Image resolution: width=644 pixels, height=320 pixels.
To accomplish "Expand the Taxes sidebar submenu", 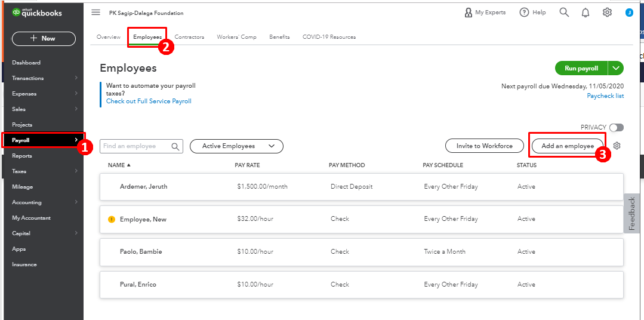I will pyautogui.click(x=76, y=171).
